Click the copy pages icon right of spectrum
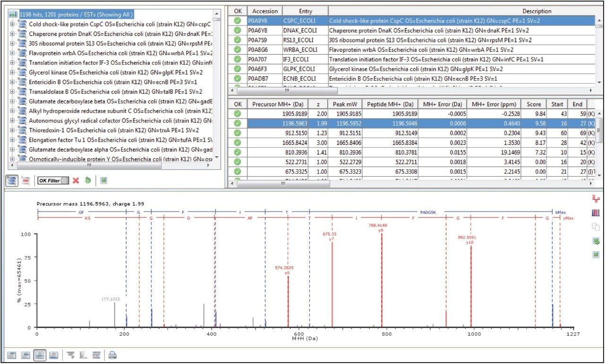Screen dimensions: 605x364 pos(596,227)
